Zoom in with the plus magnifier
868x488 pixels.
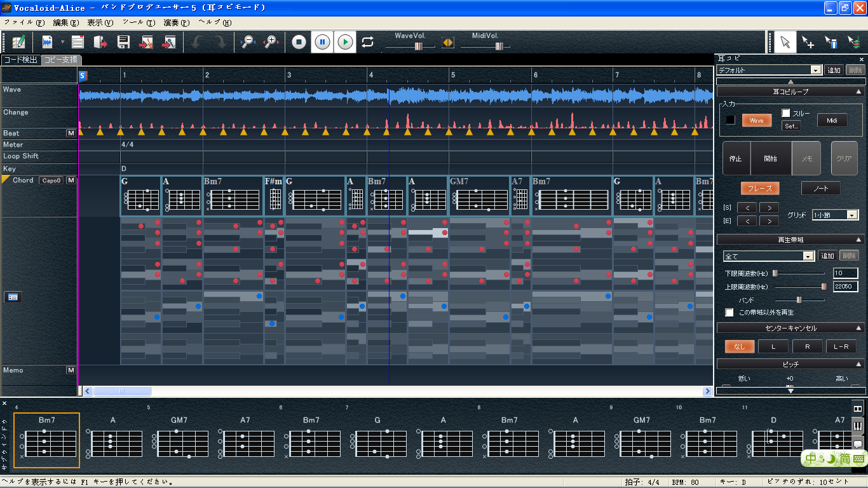(x=271, y=42)
